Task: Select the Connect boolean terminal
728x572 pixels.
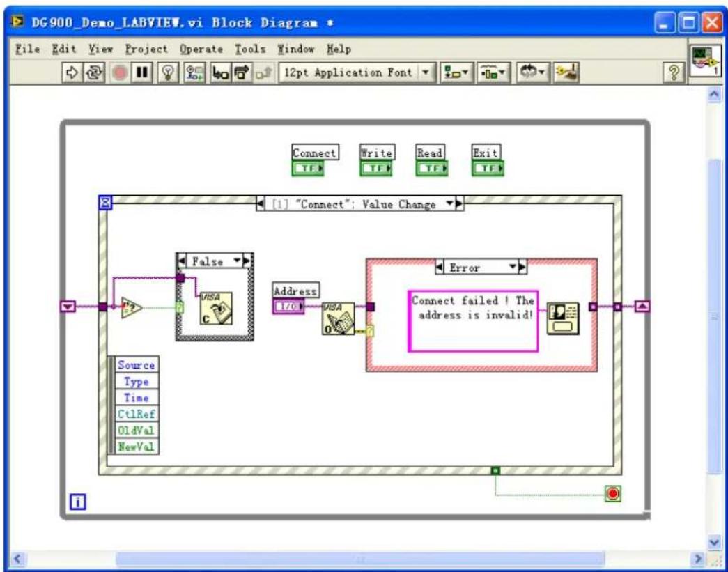Action: (307, 169)
